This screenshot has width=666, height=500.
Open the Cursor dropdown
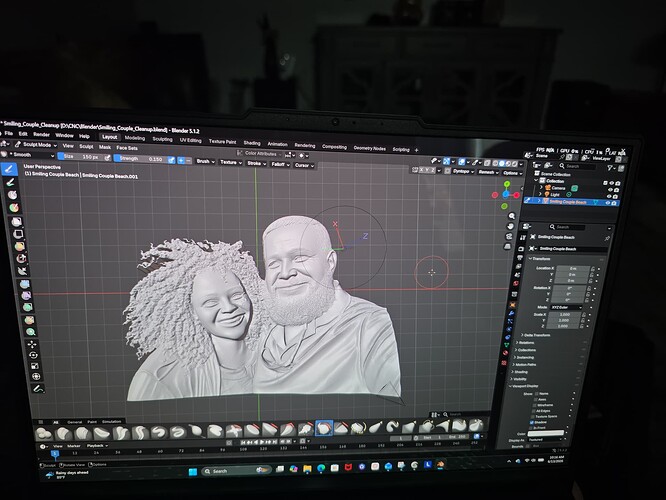pos(304,165)
